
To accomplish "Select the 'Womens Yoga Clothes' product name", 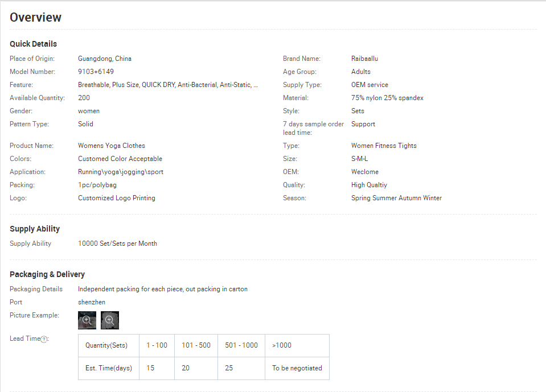I will click(112, 146).
